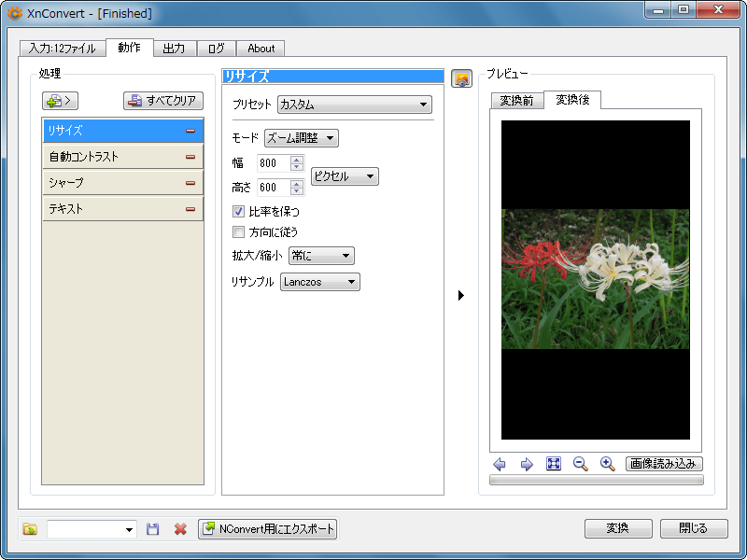Show previous preview image with left arrow
Viewport: 747px width, 560px height.
(x=500, y=464)
